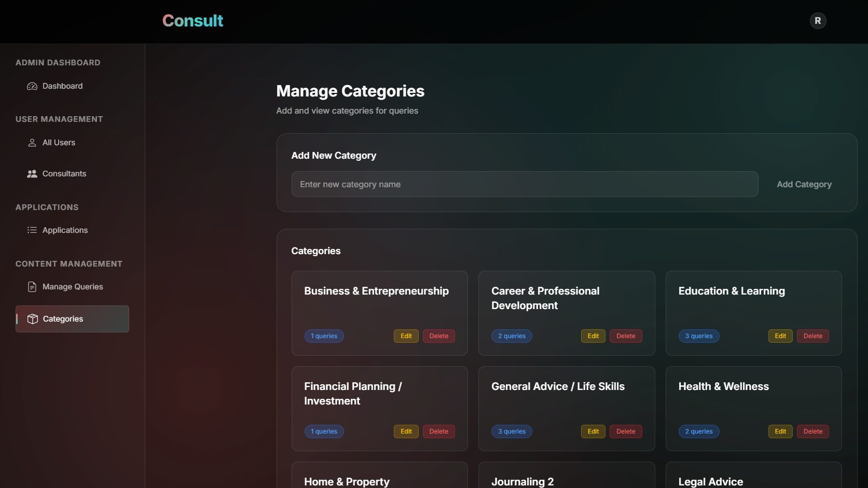Image resolution: width=868 pixels, height=488 pixels.
Task: Click the Consult logo
Action: 192,21
